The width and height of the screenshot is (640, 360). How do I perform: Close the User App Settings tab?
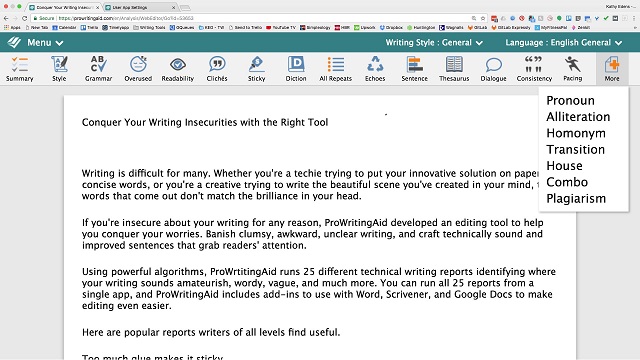pos(173,7)
